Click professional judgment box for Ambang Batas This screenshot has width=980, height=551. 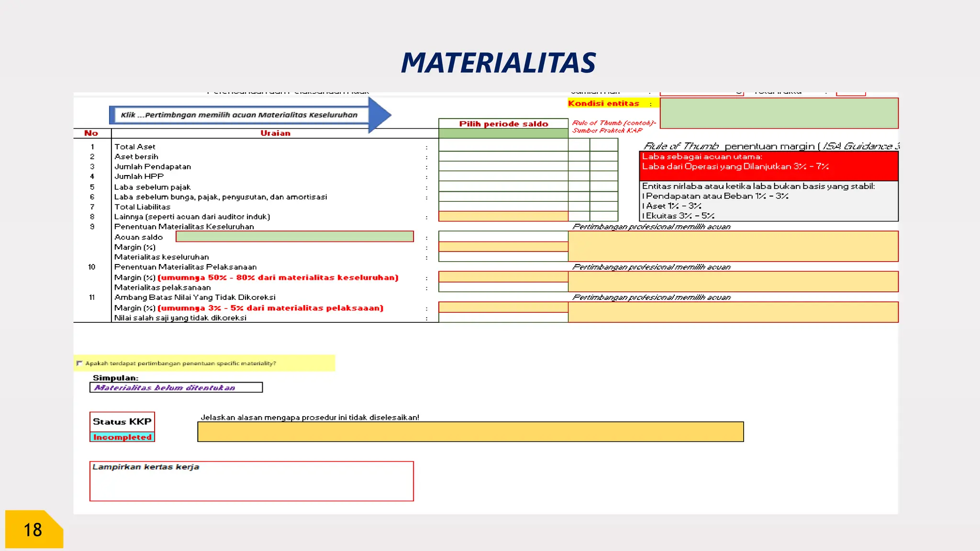point(733,312)
